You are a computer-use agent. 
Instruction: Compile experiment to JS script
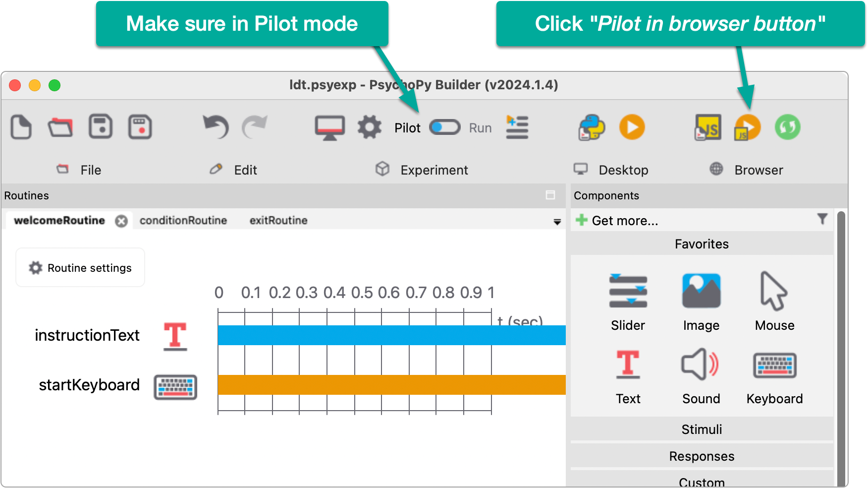pyautogui.click(x=708, y=127)
